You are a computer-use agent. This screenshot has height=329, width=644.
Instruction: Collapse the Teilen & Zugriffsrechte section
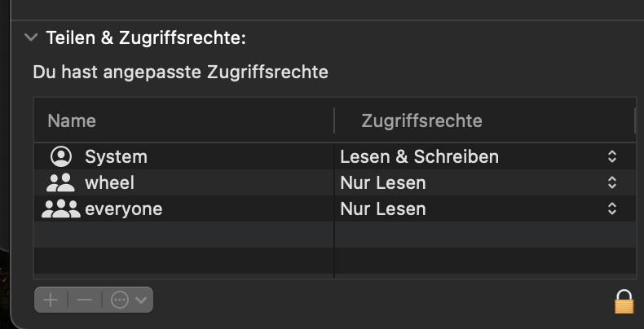pos(31,37)
